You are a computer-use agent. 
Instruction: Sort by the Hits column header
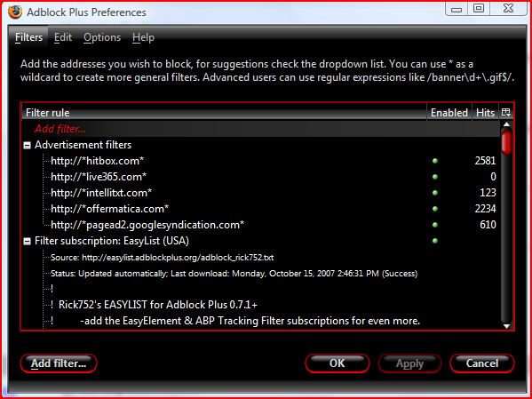point(485,112)
